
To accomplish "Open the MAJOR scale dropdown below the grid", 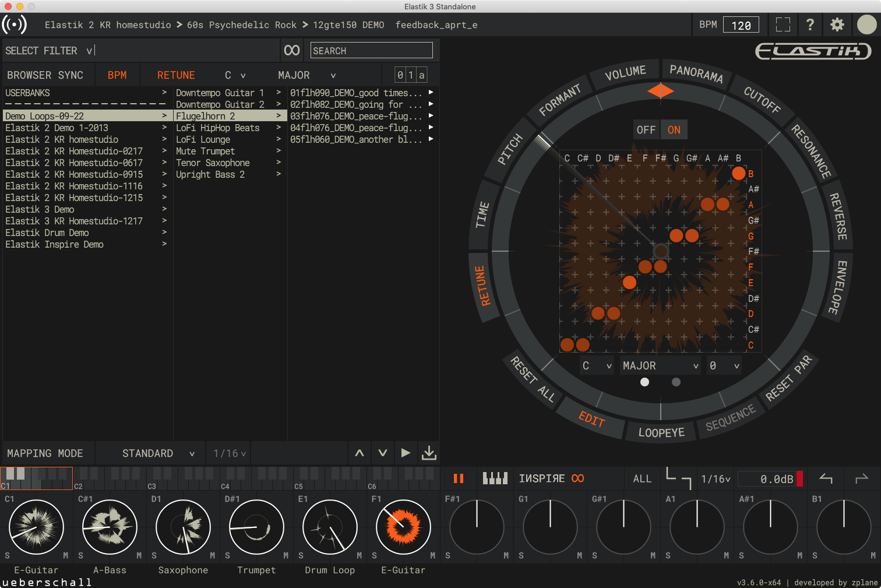I will pos(660,366).
